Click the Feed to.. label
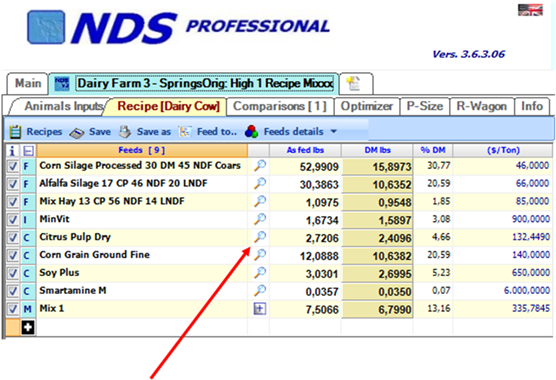The height and width of the screenshot is (380, 556). tap(217, 132)
